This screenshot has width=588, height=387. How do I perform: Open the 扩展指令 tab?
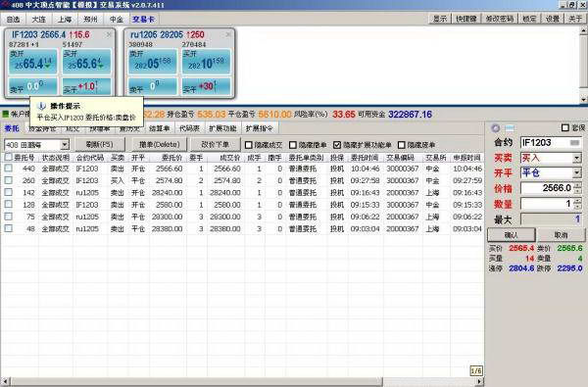(259, 128)
